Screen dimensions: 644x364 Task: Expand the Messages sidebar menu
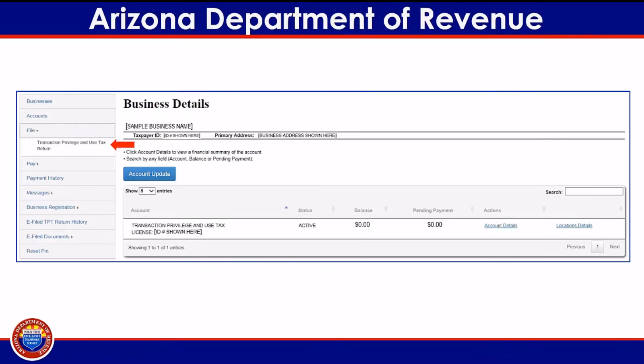tap(39, 193)
